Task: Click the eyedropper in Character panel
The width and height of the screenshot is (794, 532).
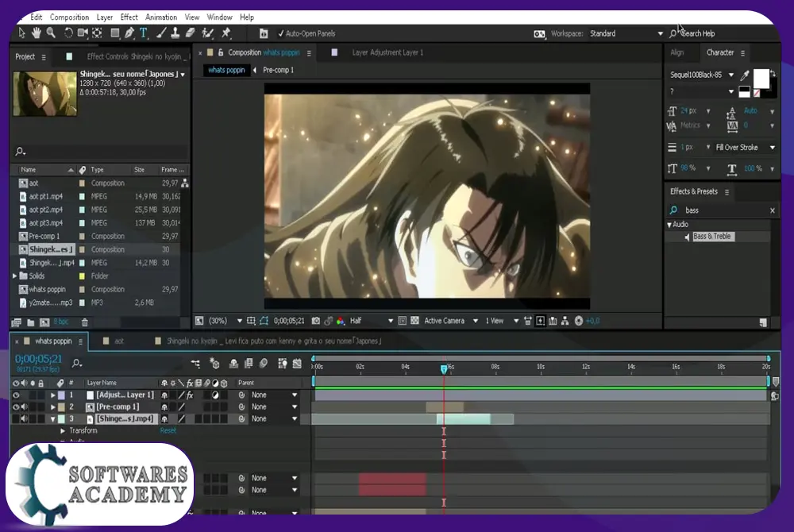Action: (x=745, y=75)
